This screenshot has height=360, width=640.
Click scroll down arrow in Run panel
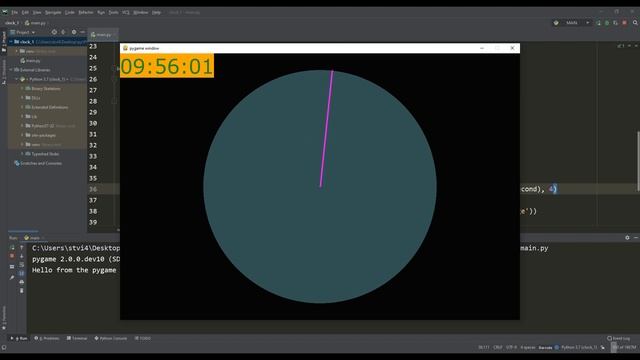[22, 256]
